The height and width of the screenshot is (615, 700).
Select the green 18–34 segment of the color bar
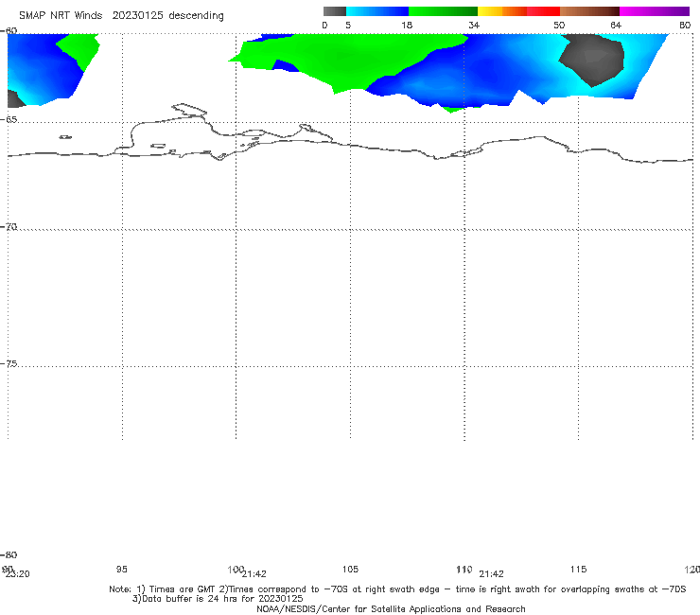(x=443, y=11)
